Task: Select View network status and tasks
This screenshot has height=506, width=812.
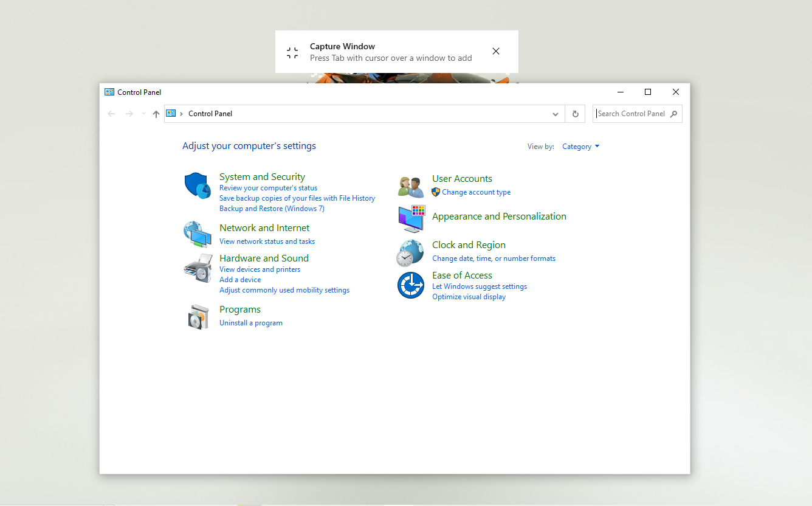Action: click(x=267, y=241)
